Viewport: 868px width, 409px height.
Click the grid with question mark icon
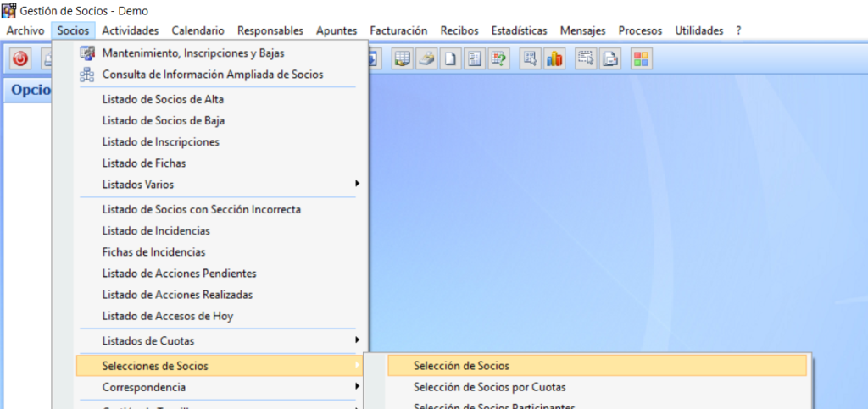pos(499,59)
